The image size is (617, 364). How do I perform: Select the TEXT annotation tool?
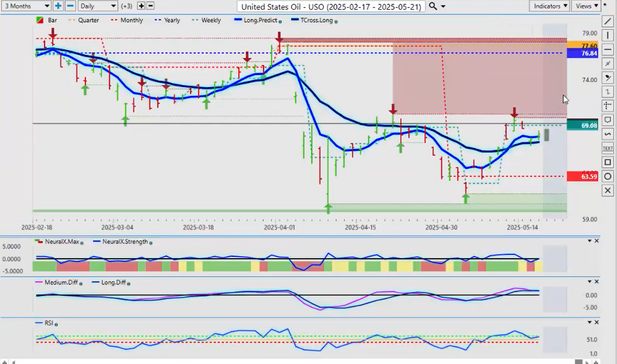607,148
